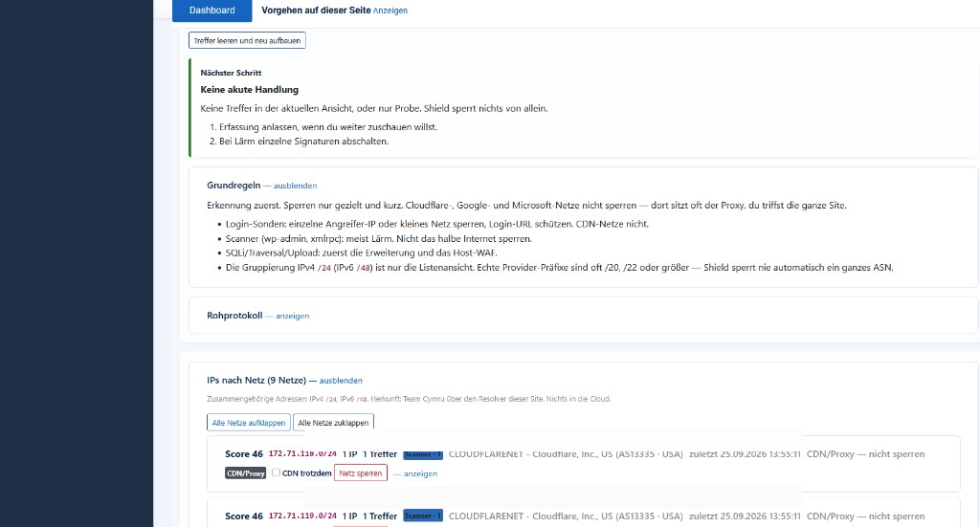
Task: Click the 'CDN/Proxy — nicht sperren' note for 172.71.118.0/24
Action: 865,454
